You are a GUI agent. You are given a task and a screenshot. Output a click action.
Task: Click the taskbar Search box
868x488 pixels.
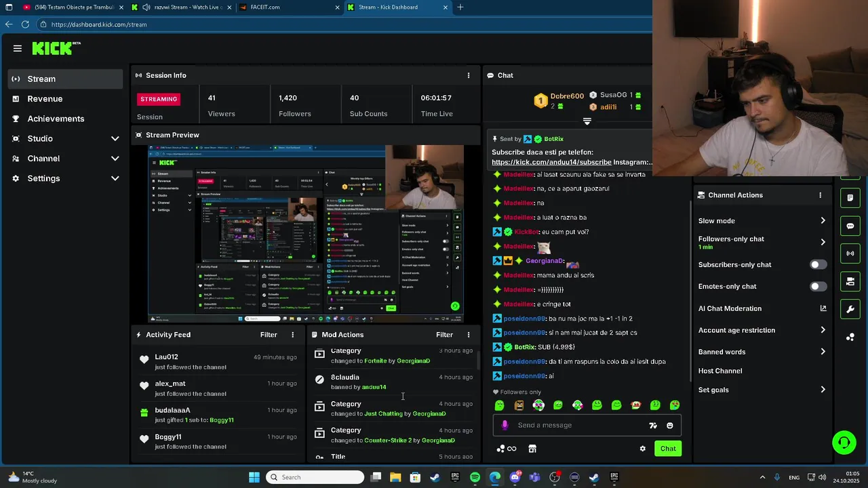click(x=315, y=477)
